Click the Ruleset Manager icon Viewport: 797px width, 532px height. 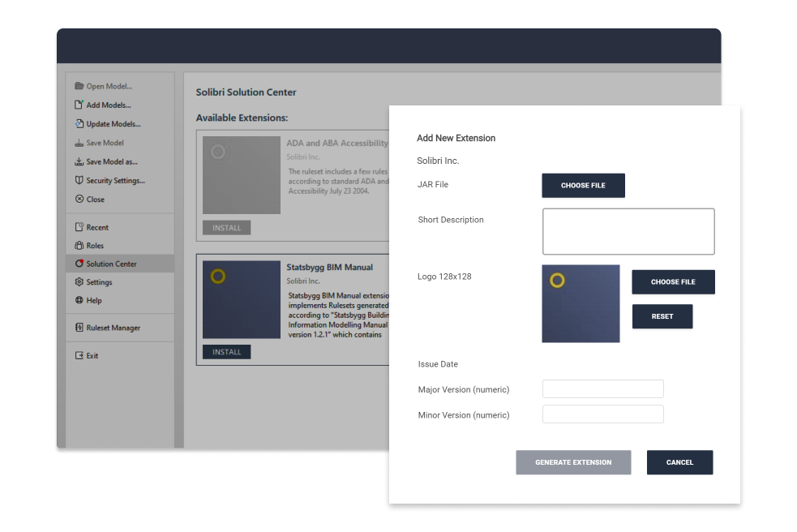coord(79,328)
